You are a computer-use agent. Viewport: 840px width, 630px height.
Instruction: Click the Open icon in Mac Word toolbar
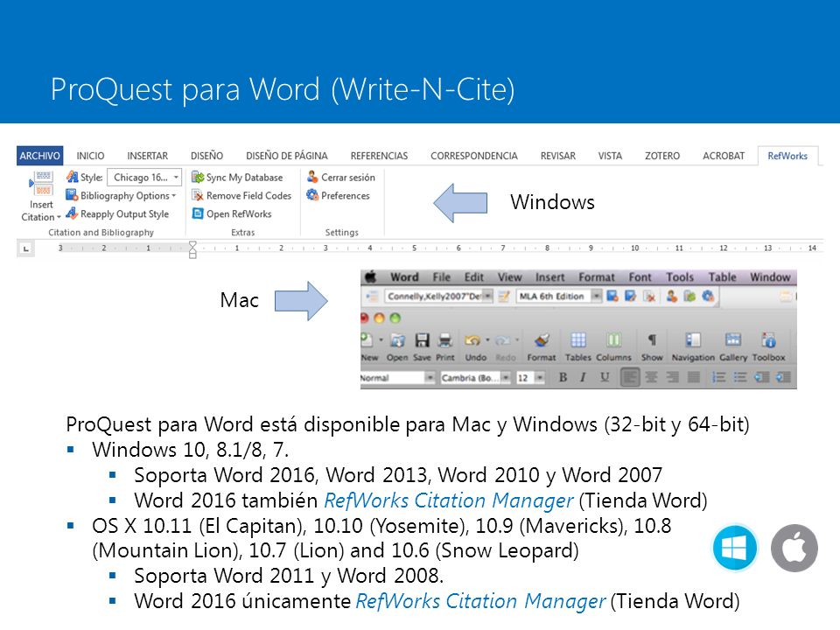click(x=397, y=340)
